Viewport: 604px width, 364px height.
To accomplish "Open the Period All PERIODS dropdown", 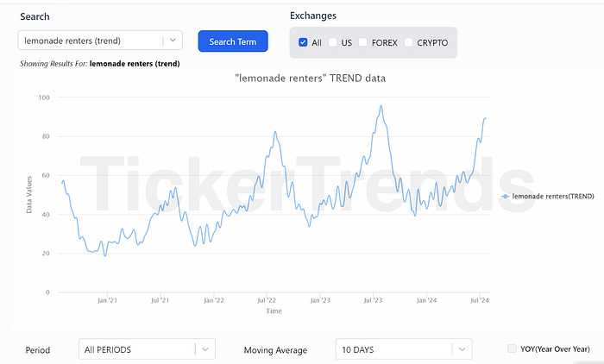I will coord(148,349).
